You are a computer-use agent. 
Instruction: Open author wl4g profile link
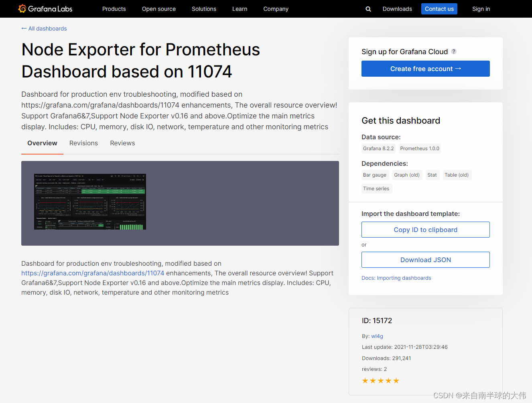[x=377, y=336]
